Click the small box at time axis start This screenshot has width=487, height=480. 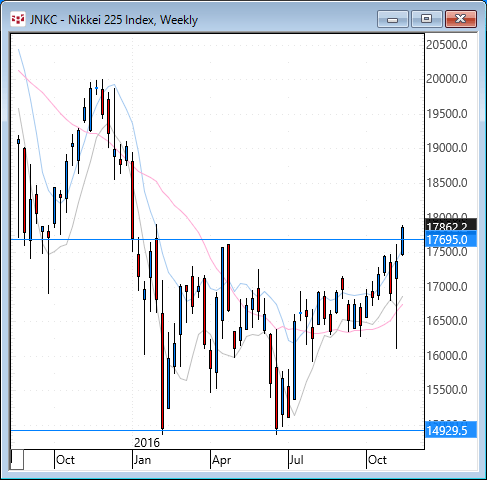pyautogui.click(x=17, y=460)
